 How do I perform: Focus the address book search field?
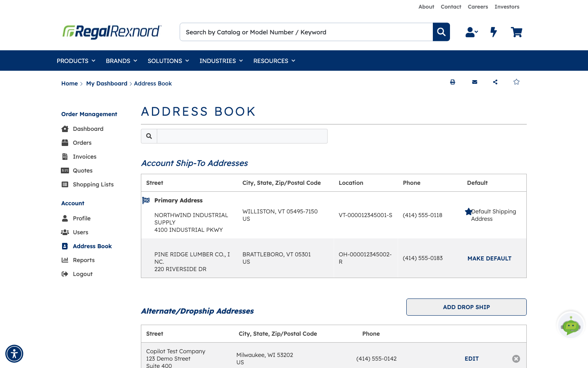242,136
